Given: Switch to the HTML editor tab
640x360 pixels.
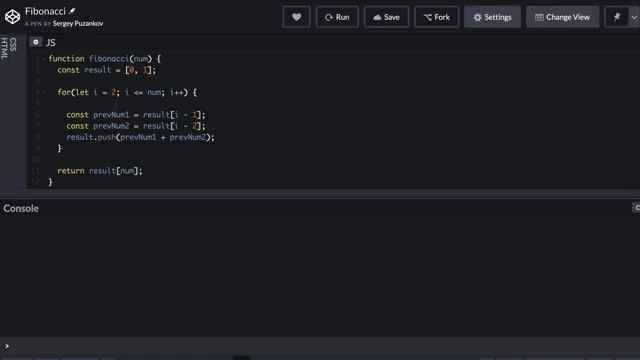Looking at the screenshot, I should tap(4, 49).
